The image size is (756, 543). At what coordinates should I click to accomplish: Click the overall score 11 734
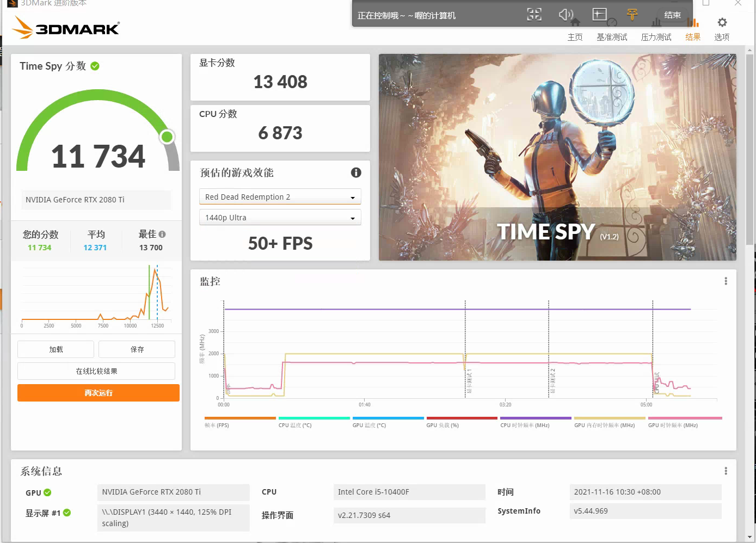[98, 156]
